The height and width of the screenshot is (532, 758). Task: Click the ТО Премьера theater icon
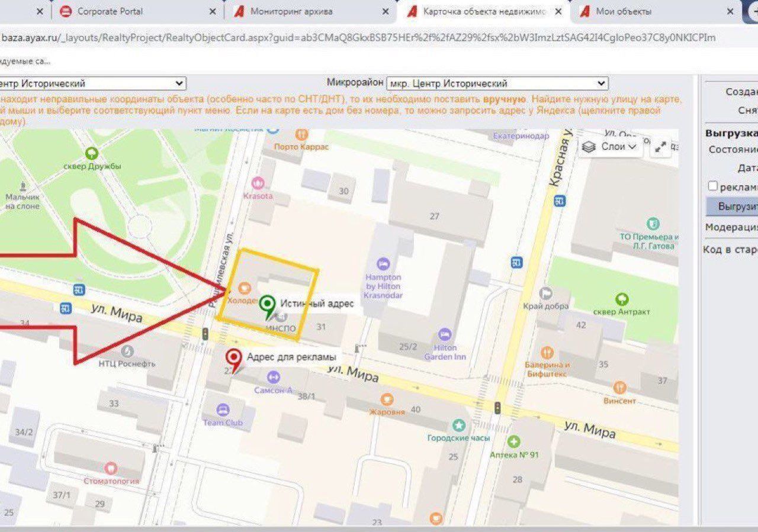652,224
